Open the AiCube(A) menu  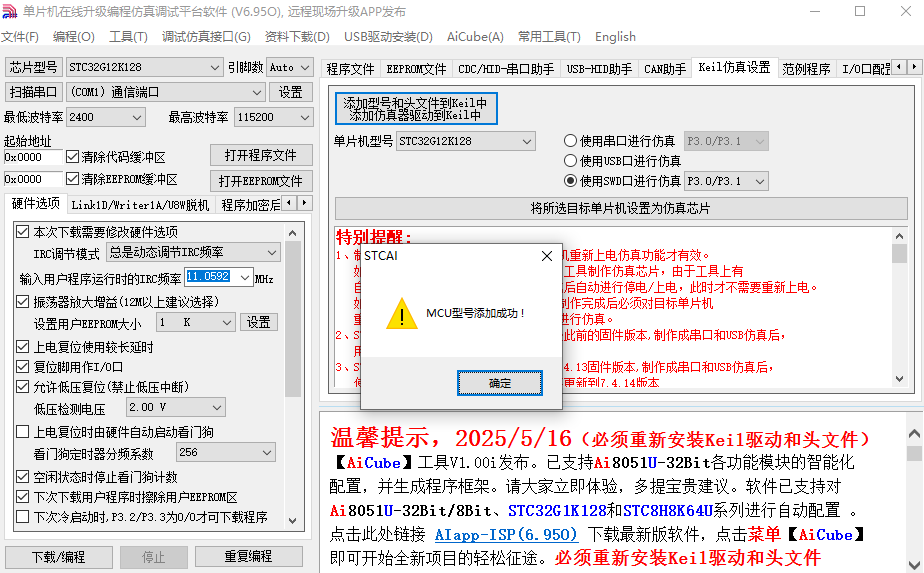[x=475, y=37]
